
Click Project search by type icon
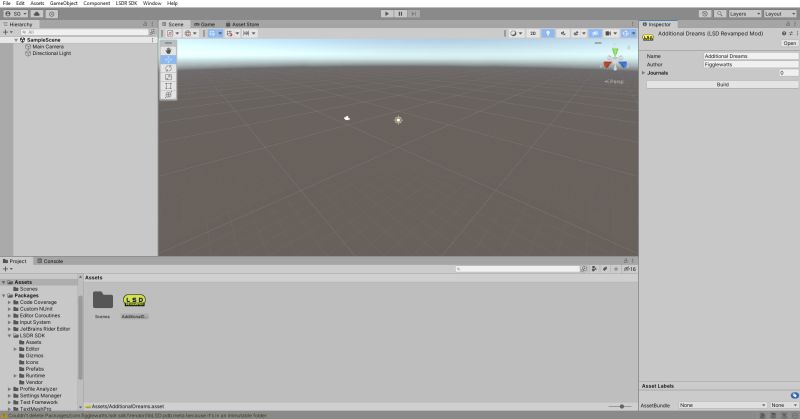594,269
